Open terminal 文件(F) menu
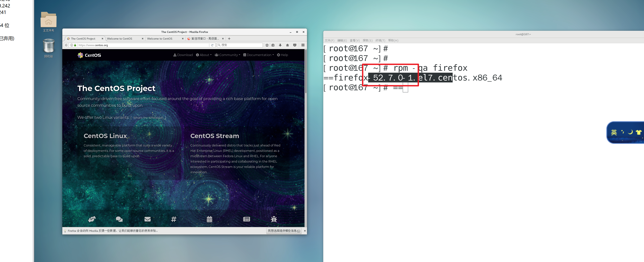The width and height of the screenshot is (644, 262). pos(329,41)
